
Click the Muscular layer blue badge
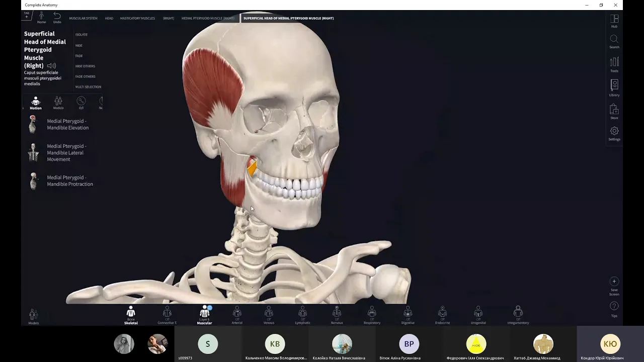tap(210, 308)
